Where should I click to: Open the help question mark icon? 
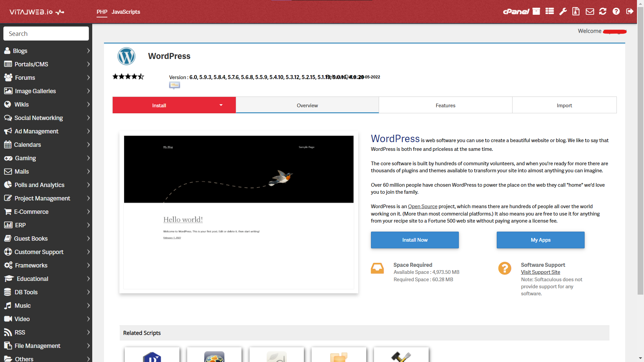tap(616, 11)
